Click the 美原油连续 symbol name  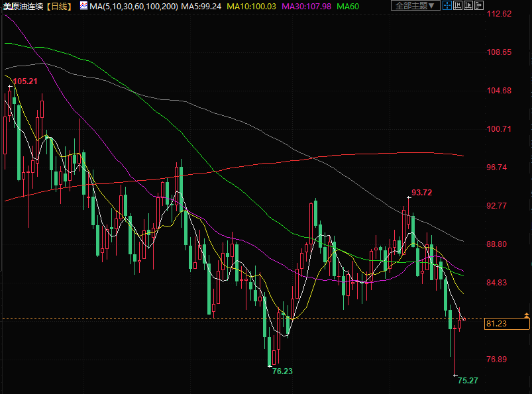tap(25, 6)
